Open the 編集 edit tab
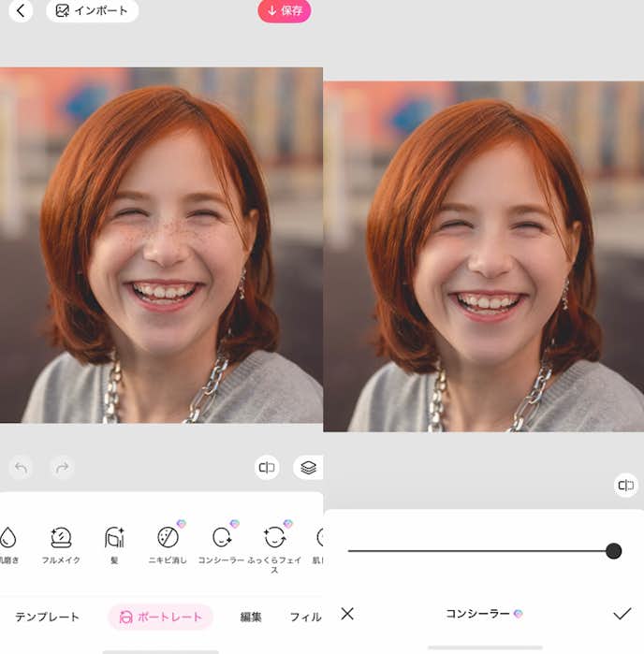Viewport: 644px width, 654px height. [251, 617]
